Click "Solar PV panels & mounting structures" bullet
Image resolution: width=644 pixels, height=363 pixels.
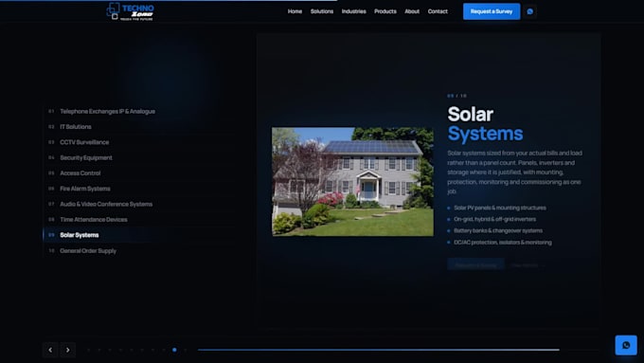[500, 208]
